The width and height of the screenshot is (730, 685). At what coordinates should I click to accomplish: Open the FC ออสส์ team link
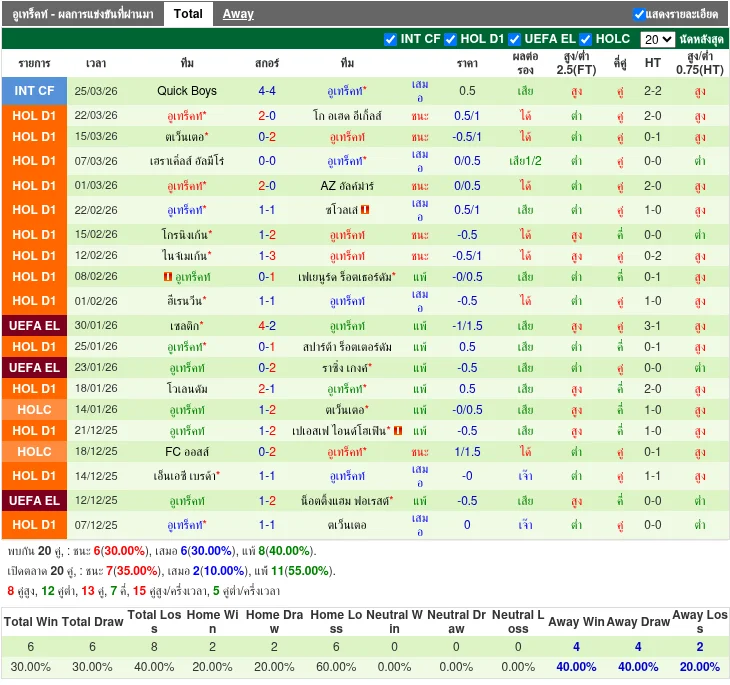[187, 452]
